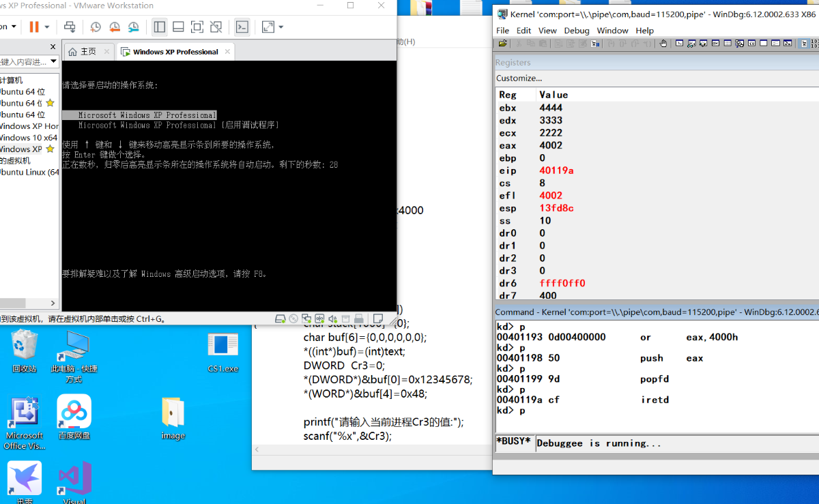This screenshot has height=504, width=819.
Task: Open WinDbg View menu
Action: [547, 31]
